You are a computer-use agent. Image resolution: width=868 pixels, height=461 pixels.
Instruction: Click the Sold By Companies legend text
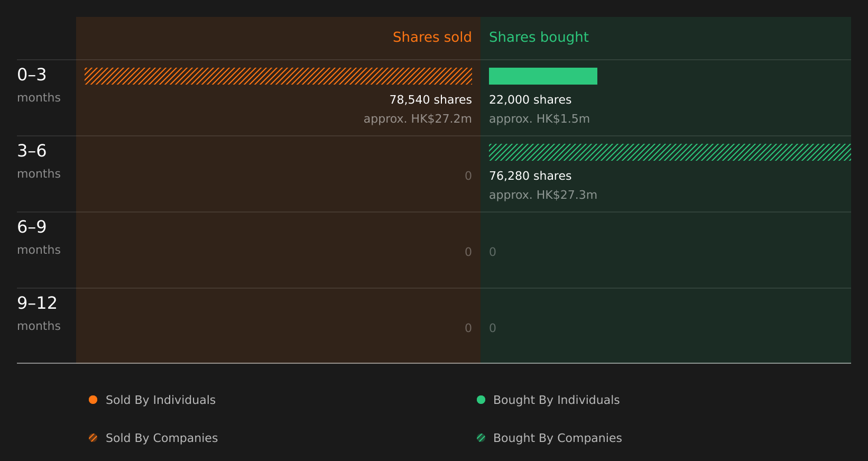[162, 438]
